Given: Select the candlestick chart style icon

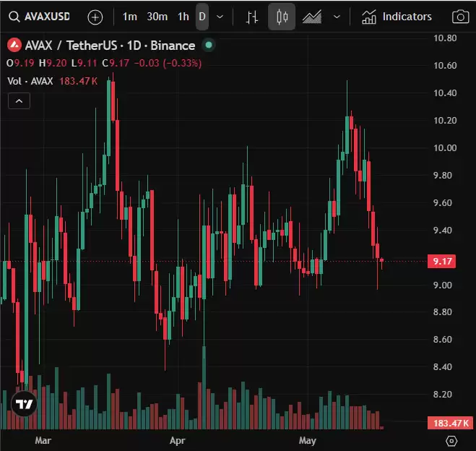Looking at the screenshot, I should point(282,17).
